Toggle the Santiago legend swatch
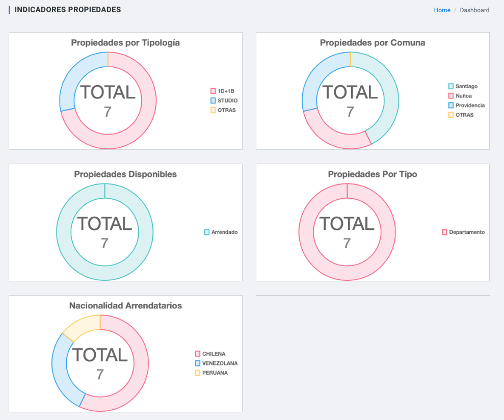Viewport: 504px width, 420px height. tap(451, 86)
